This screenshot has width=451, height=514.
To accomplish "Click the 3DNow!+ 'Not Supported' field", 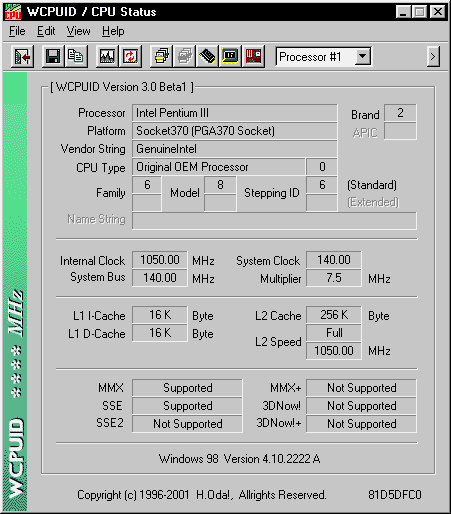I will [x=361, y=424].
